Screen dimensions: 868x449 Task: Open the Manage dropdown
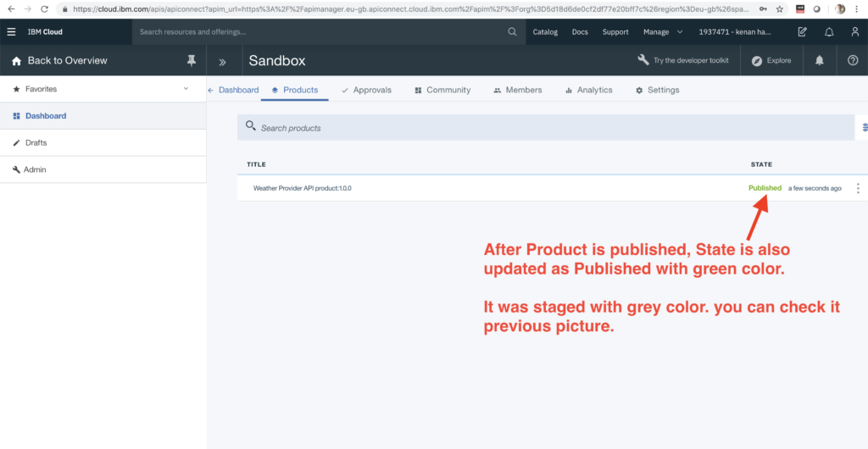(663, 32)
